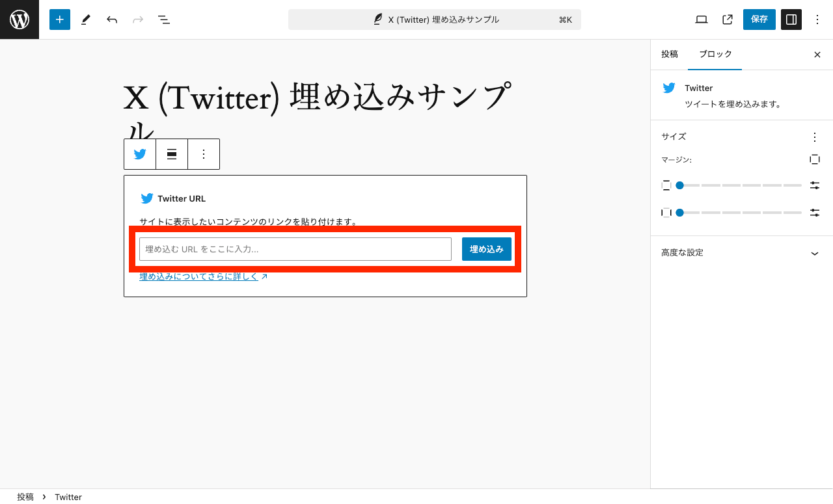Toggle margin sides link icon
This screenshot has width=833, height=504.
coord(815,159)
